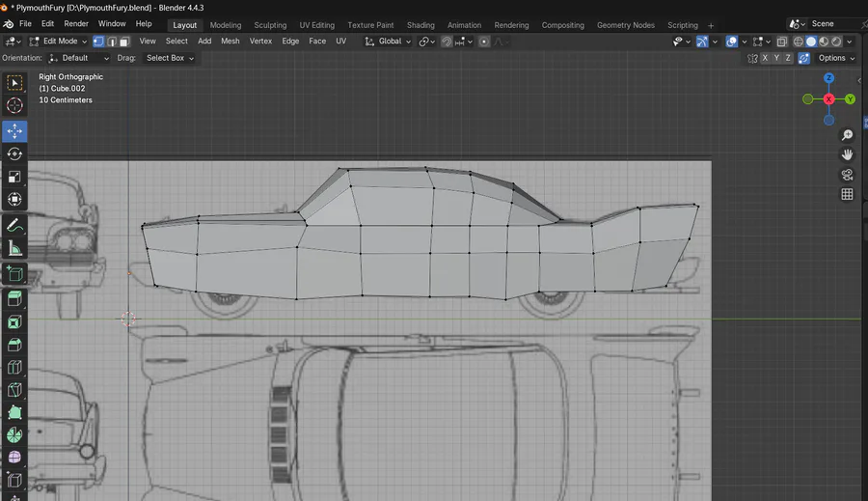868x501 pixels.
Task: Open Global transform orientation dropdown
Action: pyautogui.click(x=388, y=42)
